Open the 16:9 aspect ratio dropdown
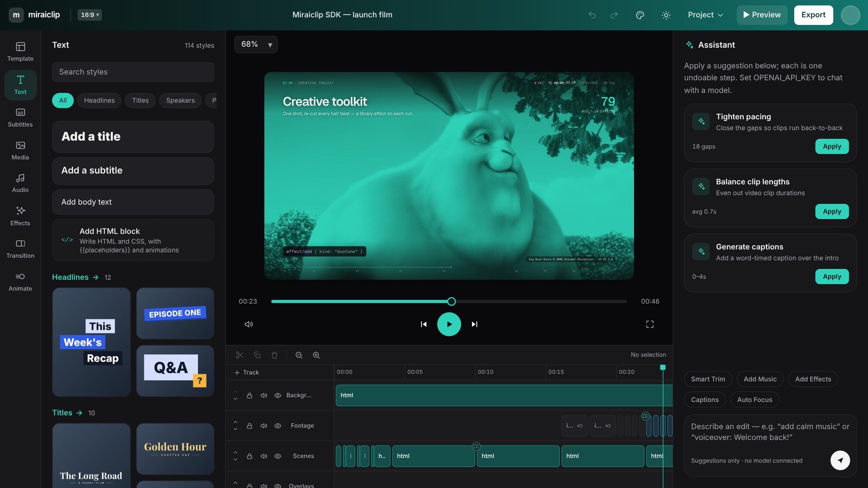This screenshot has width=868, height=488. pos(90,15)
